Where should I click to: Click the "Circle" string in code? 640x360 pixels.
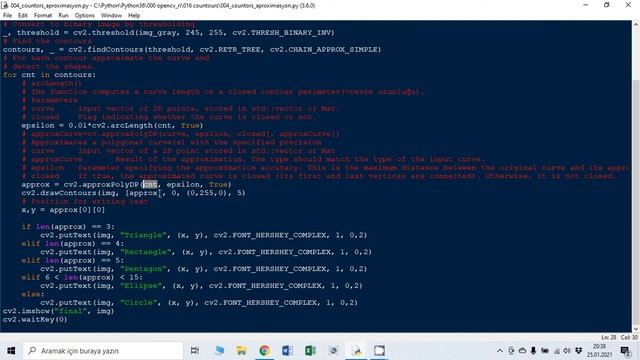139,302
